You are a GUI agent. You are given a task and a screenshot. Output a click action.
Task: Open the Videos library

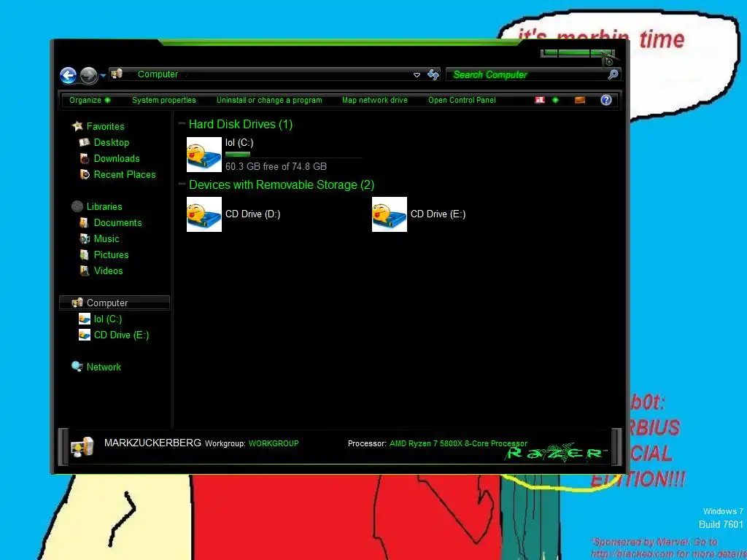tap(108, 271)
